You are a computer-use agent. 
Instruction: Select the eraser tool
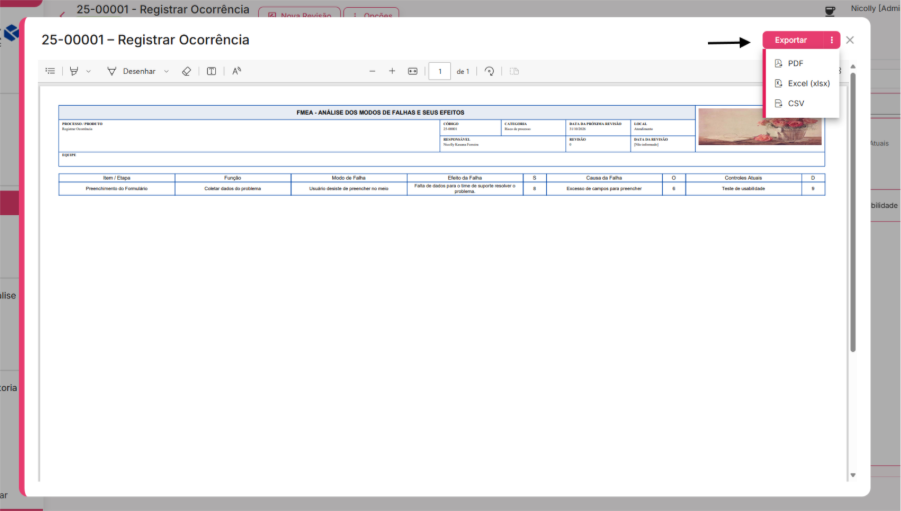(x=186, y=71)
